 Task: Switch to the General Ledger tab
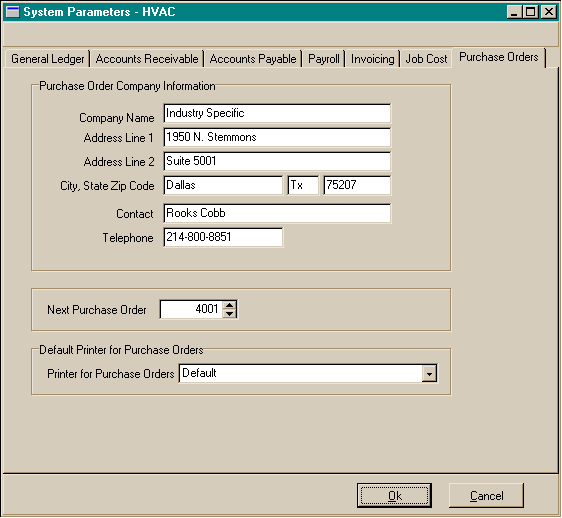click(48, 59)
